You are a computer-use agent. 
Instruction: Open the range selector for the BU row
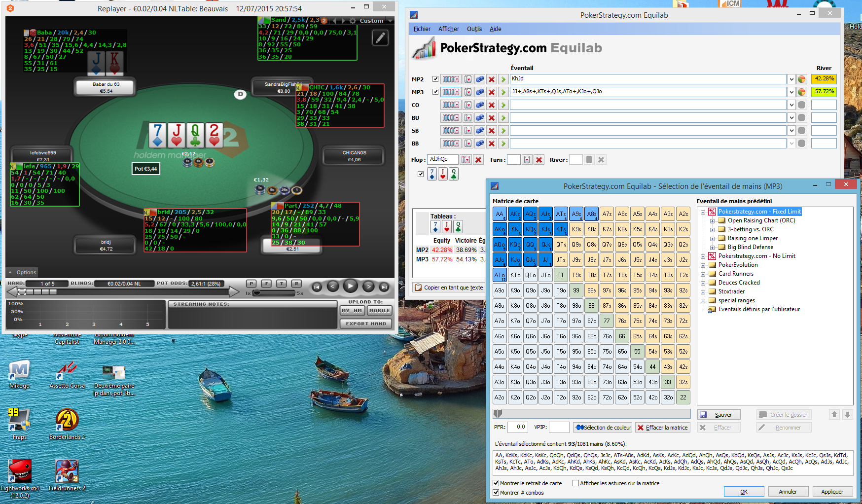[x=451, y=118]
